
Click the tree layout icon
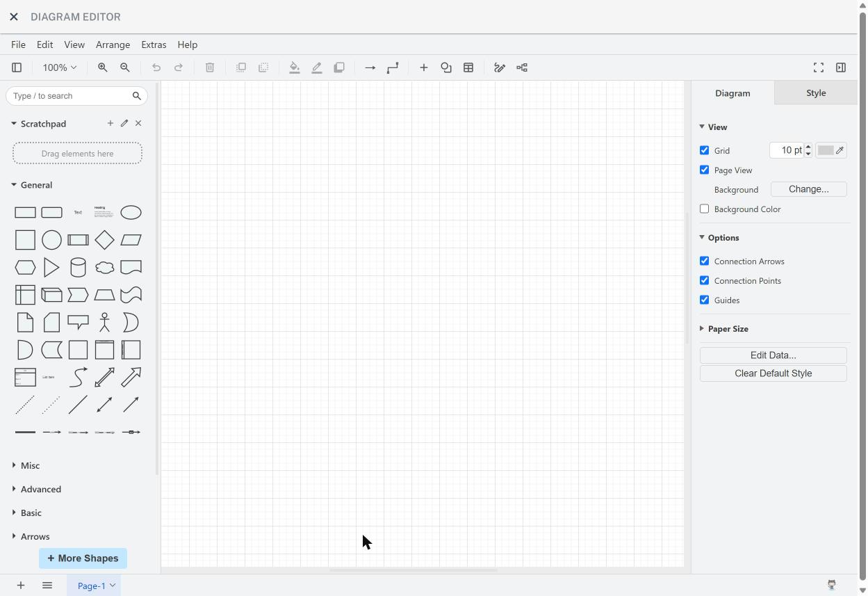tap(522, 67)
